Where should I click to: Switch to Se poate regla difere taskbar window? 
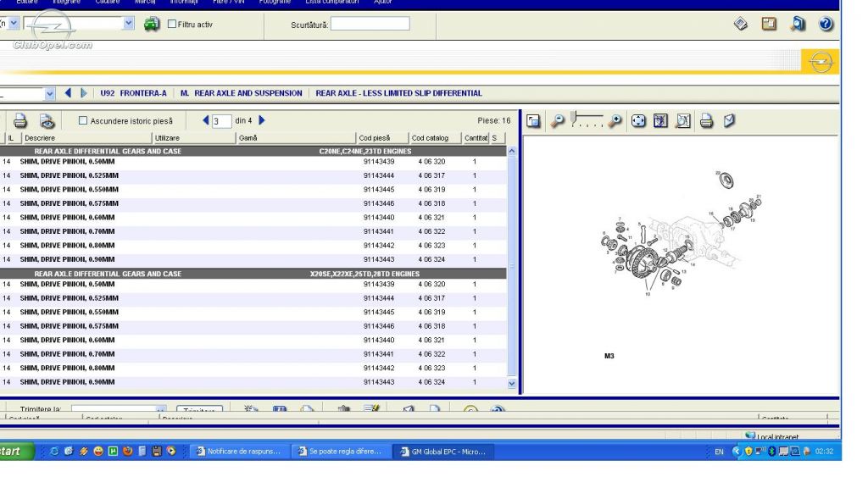tap(341, 452)
